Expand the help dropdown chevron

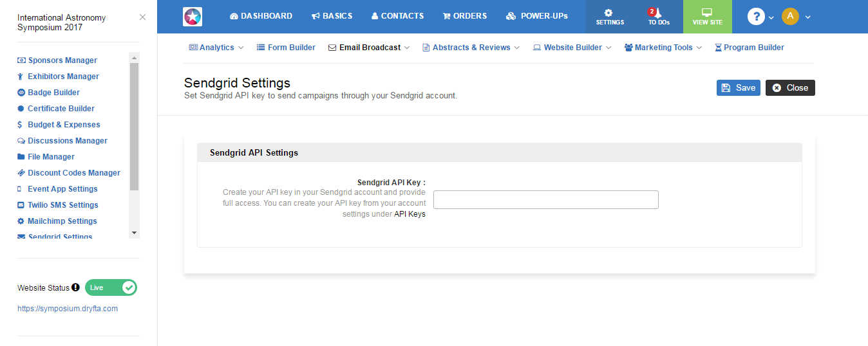771,17
